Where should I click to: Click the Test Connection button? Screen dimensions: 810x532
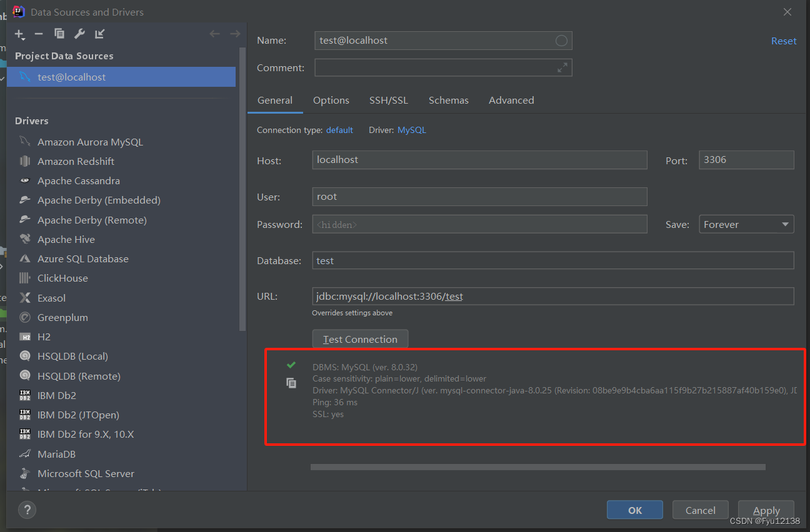pyautogui.click(x=360, y=338)
